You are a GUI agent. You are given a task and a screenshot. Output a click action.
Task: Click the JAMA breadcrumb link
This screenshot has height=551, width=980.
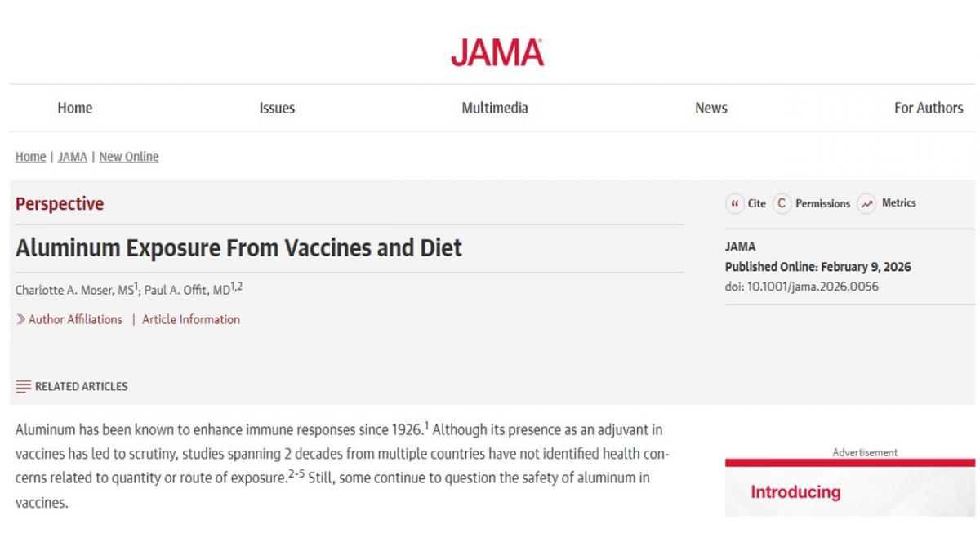[73, 157]
